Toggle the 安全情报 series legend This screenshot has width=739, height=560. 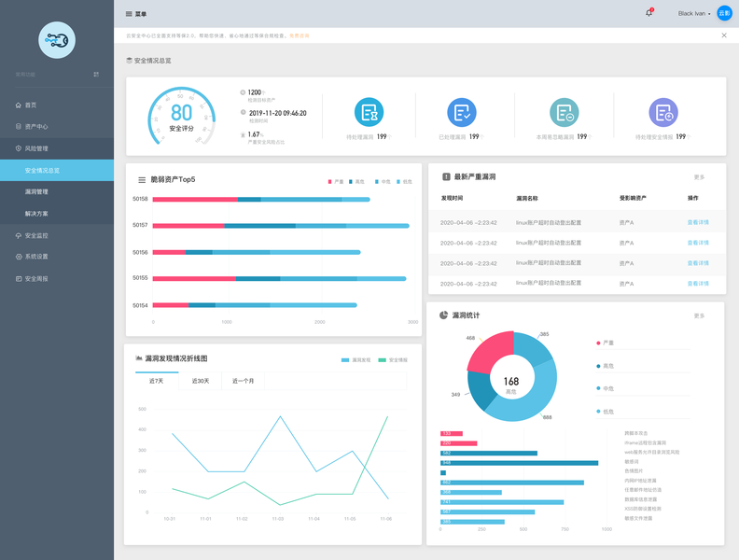point(393,359)
